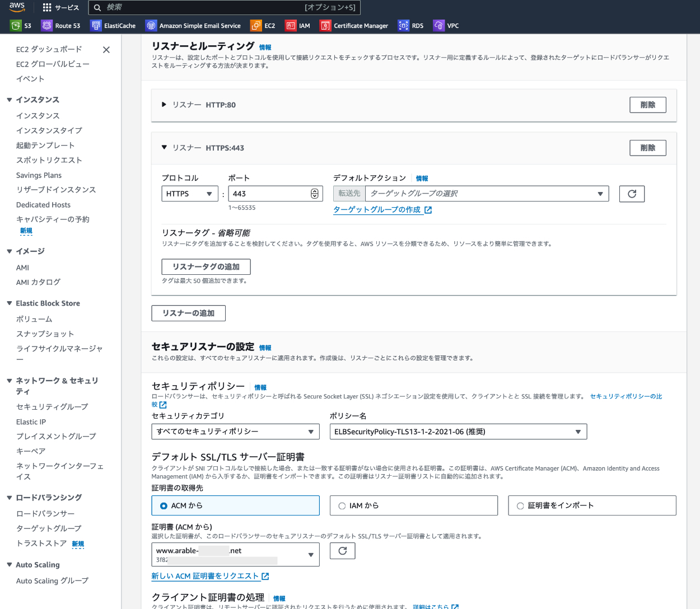Refresh the ACM certificate list
This screenshot has width=700, height=609.
pyautogui.click(x=342, y=551)
